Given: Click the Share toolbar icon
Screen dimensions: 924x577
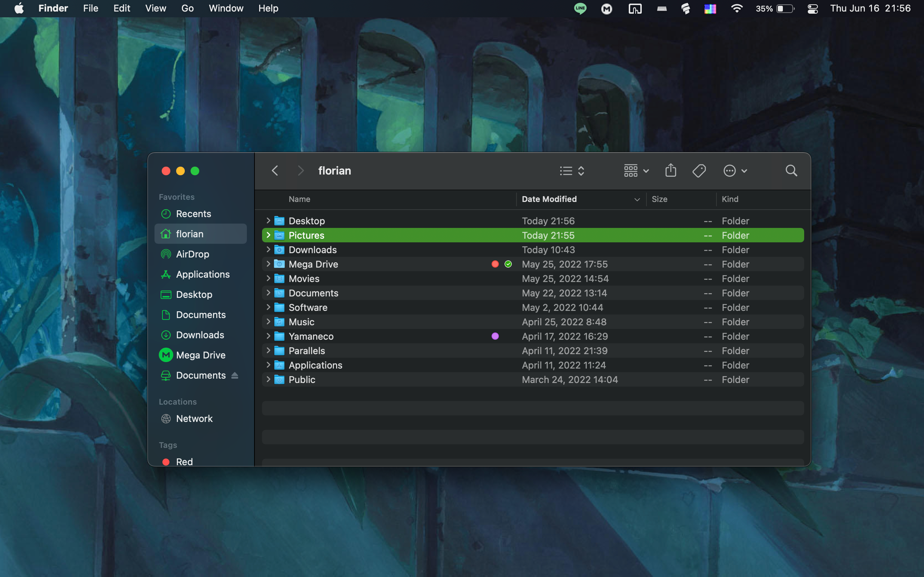Looking at the screenshot, I should 671,171.
